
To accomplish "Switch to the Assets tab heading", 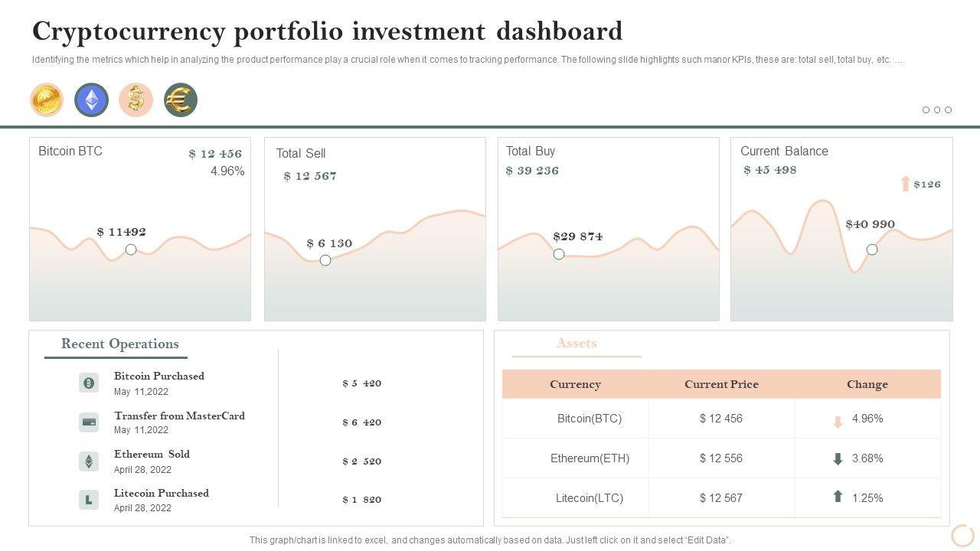I will click(577, 344).
